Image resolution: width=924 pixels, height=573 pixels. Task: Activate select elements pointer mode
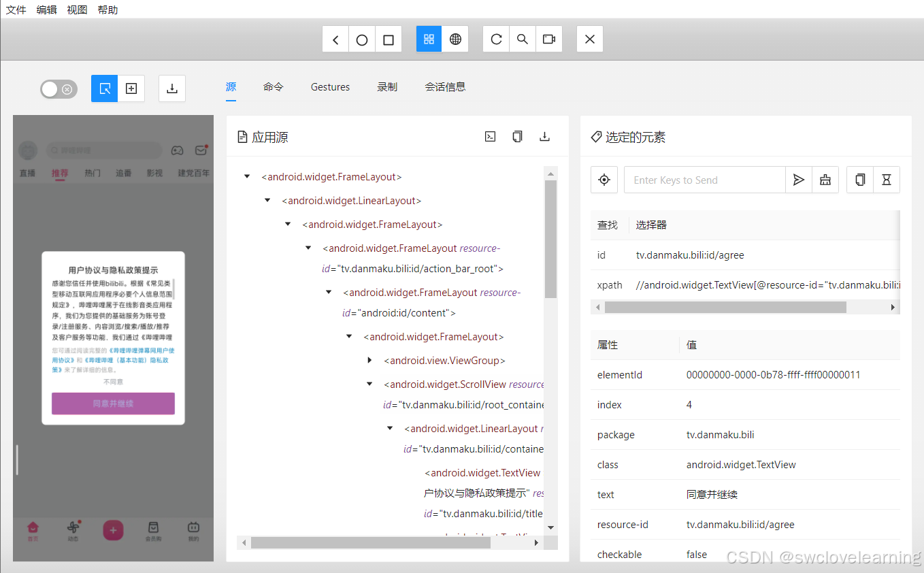(x=105, y=88)
